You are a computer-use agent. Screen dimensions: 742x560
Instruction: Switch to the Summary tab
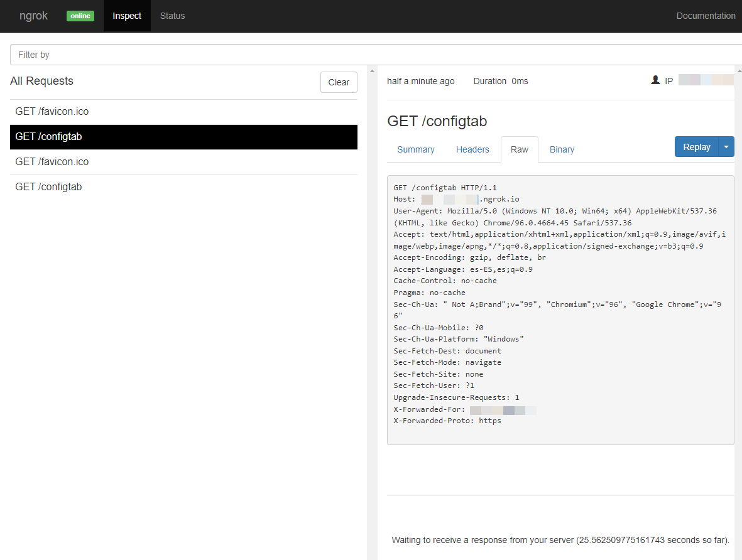(x=415, y=149)
